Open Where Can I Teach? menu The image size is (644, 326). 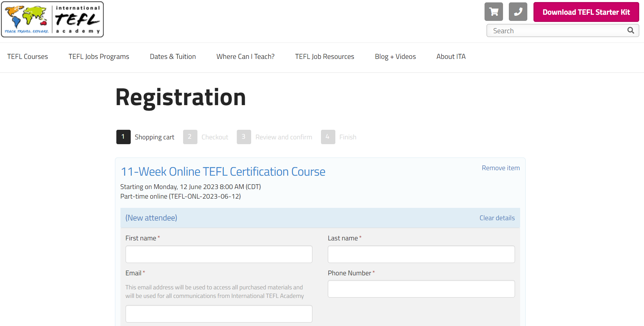point(245,57)
